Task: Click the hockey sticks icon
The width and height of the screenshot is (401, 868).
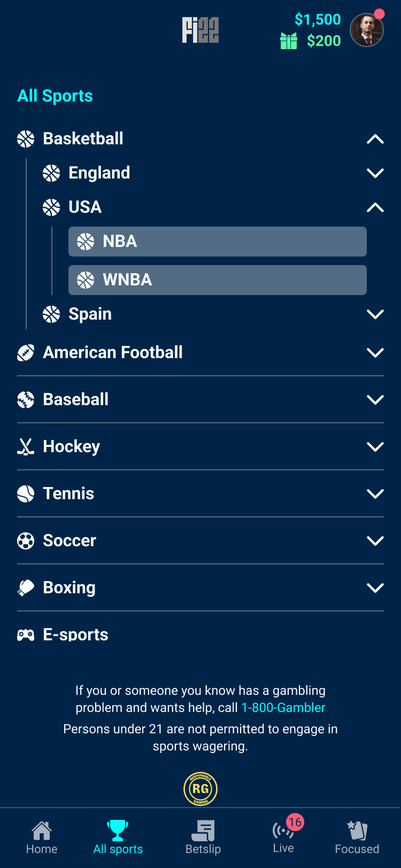Action: (26, 446)
